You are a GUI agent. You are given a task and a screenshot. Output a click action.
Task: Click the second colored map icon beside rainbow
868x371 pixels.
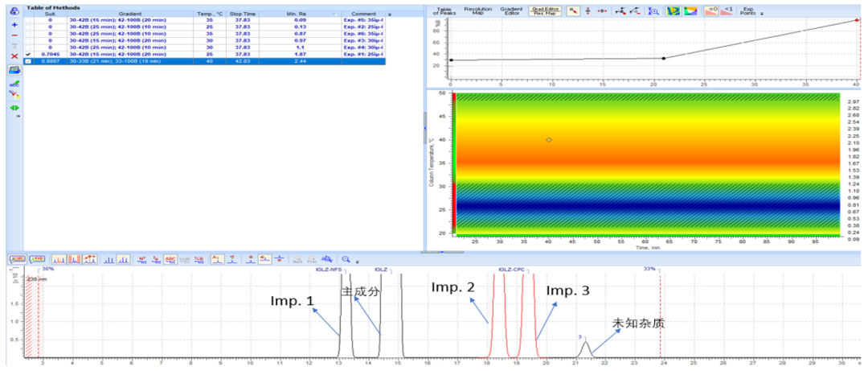[x=690, y=10]
